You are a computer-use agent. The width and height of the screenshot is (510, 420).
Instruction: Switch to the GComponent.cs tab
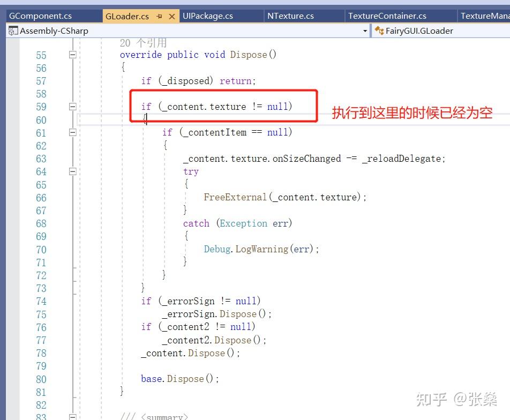[x=40, y=16]
